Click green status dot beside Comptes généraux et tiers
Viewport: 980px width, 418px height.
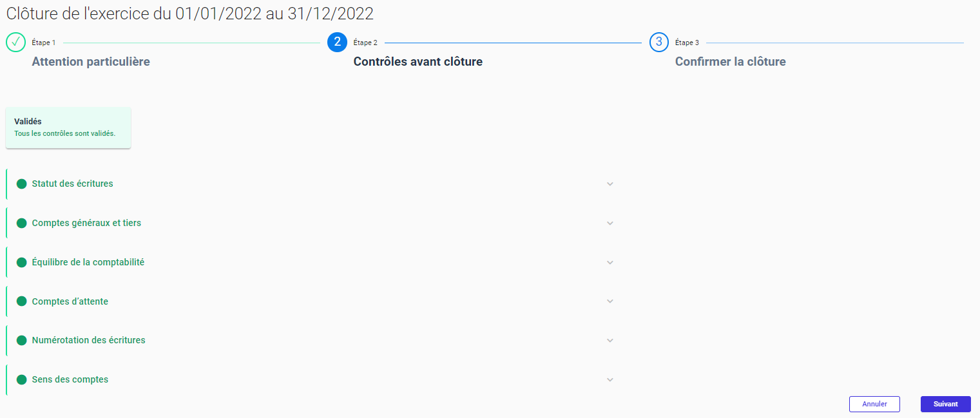coord(21,223)
